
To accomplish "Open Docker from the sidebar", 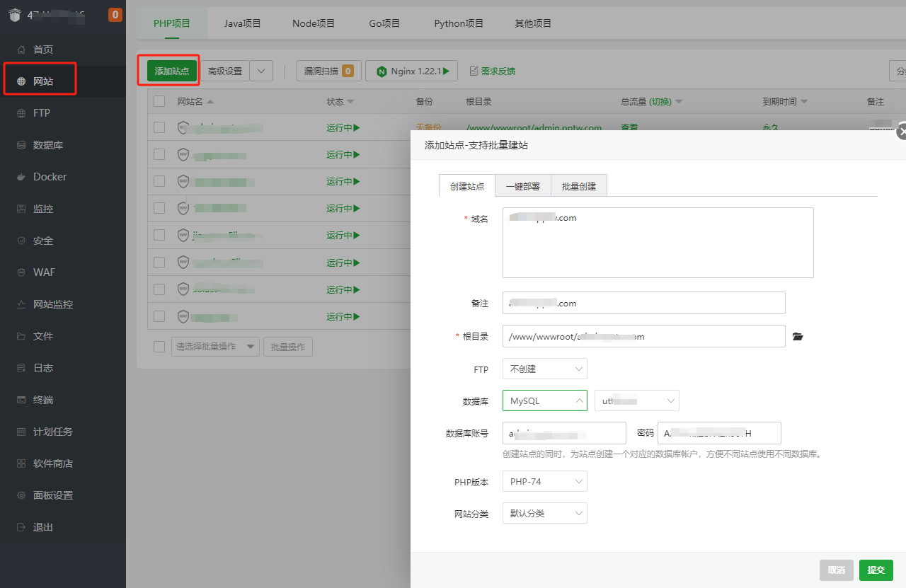I will pos(50,177).
